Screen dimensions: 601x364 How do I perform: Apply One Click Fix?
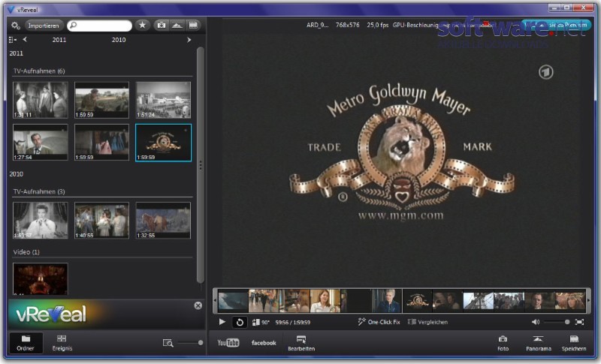point(379,322)
